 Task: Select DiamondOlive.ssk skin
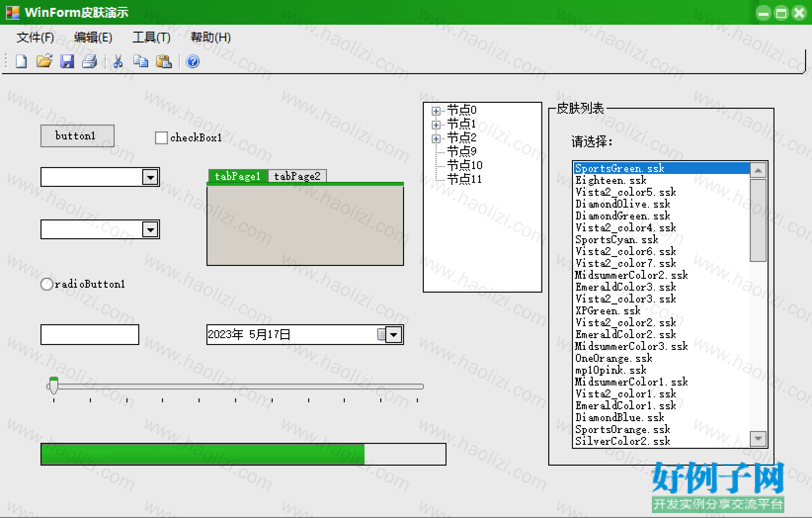click(662, 204)
